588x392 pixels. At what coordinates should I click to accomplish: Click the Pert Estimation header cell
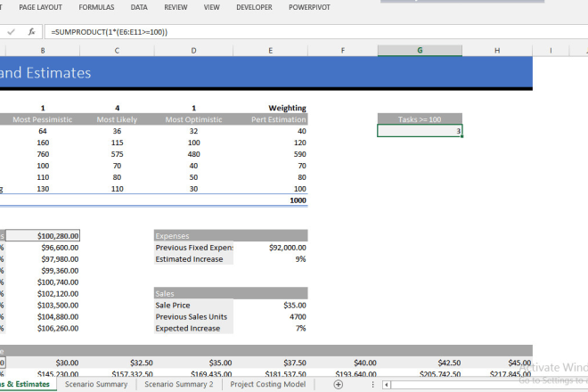tap(270, 119)
